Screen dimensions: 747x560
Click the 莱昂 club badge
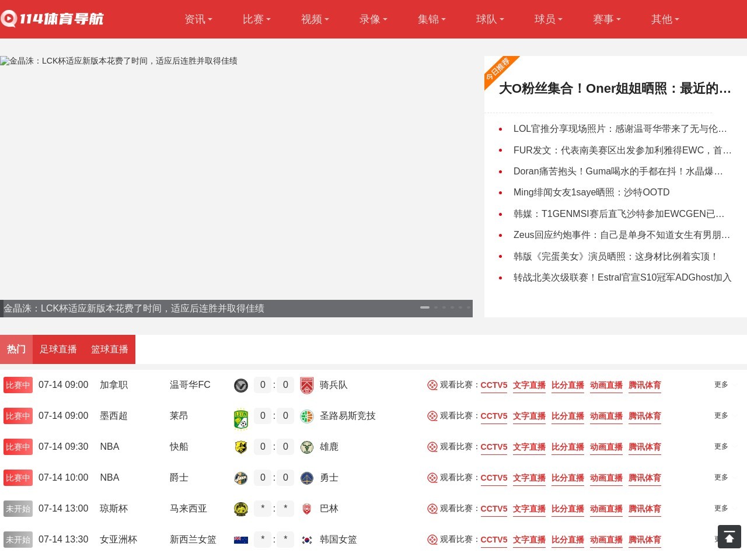coord(241,416)
